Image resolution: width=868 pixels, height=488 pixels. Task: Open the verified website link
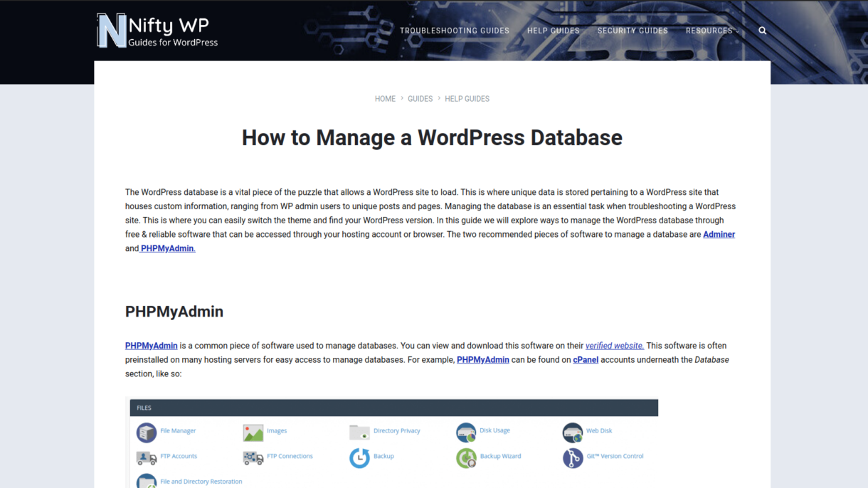point(614,346)
